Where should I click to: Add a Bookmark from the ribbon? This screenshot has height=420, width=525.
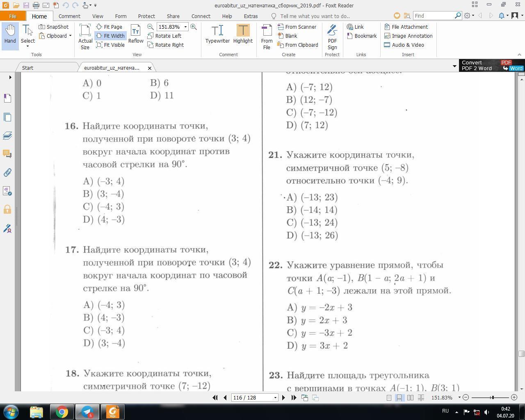coord(362,36)
